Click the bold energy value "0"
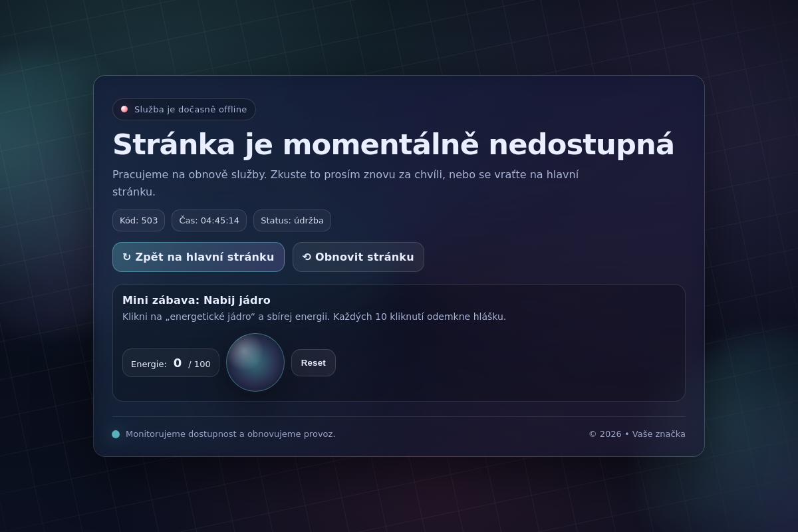The height and width of the screenshot is (532, 798). 178,362
